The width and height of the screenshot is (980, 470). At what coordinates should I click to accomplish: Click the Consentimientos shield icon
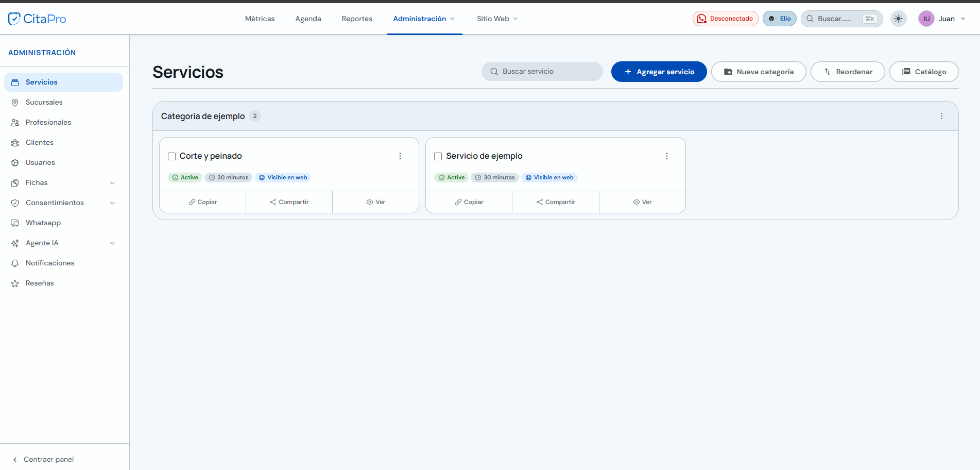[x=15, y=203]
